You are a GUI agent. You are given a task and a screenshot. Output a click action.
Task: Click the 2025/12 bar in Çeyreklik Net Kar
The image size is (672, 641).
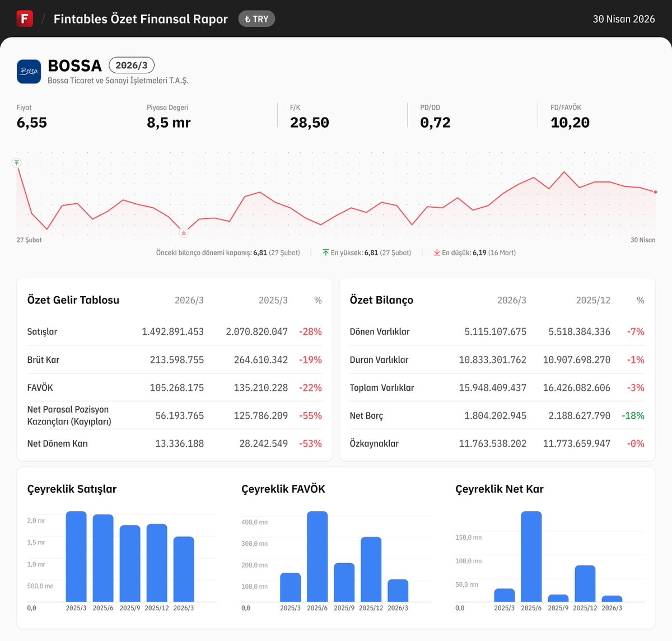click(x=585, y=583)
